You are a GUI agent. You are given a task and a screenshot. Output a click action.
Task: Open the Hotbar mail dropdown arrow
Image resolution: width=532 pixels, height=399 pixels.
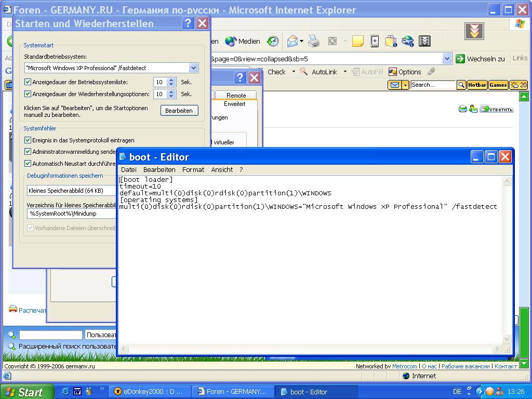point(405,85)
